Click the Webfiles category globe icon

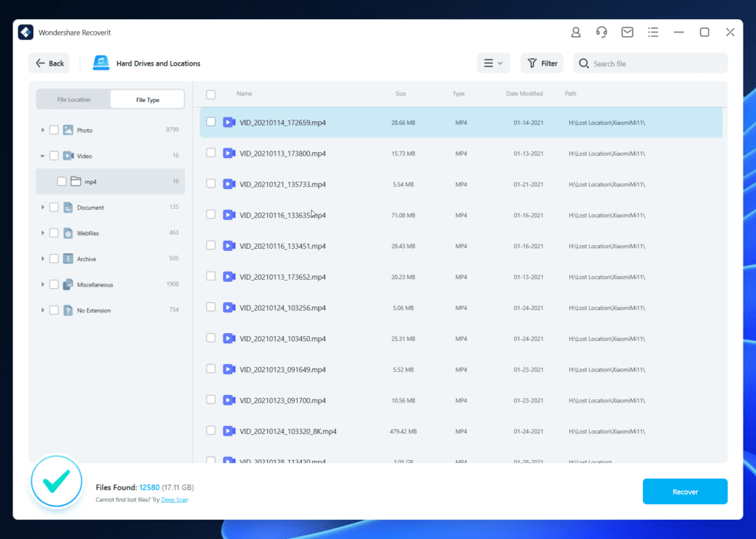(68, 233)
